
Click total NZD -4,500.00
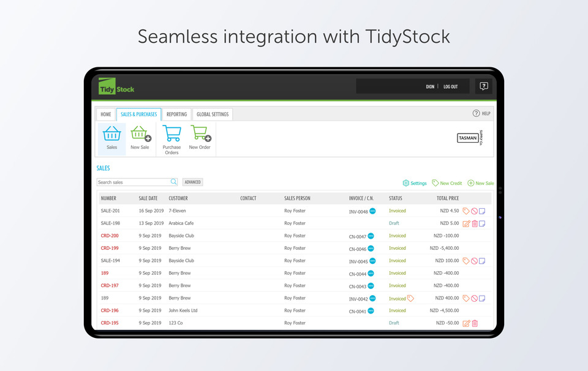click(x=445, y=310)
